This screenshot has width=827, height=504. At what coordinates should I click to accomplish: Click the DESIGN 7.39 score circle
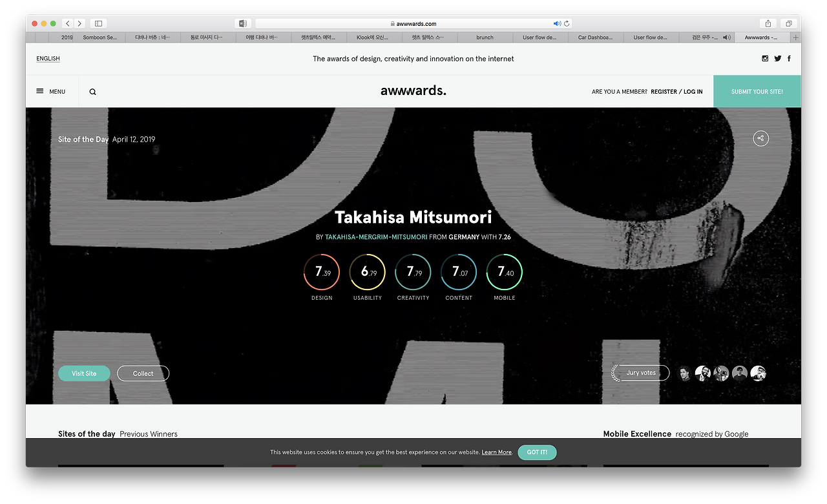(322, 272)
